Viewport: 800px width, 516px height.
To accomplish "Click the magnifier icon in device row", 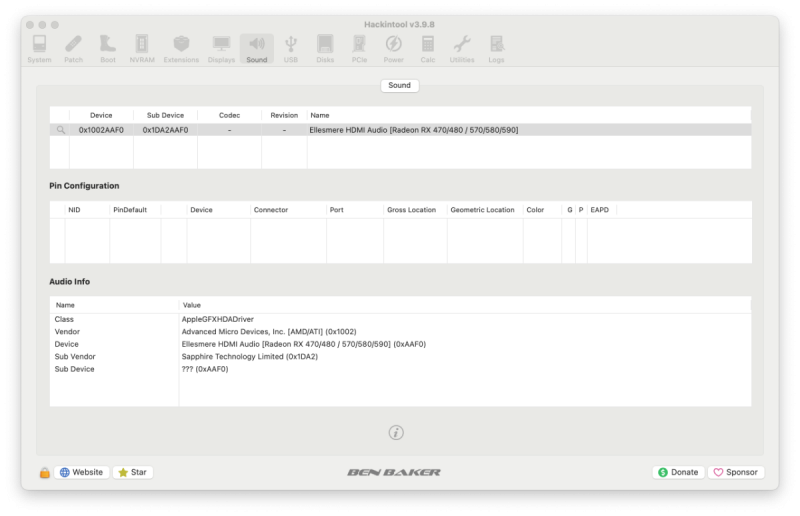I will point(61,130).
